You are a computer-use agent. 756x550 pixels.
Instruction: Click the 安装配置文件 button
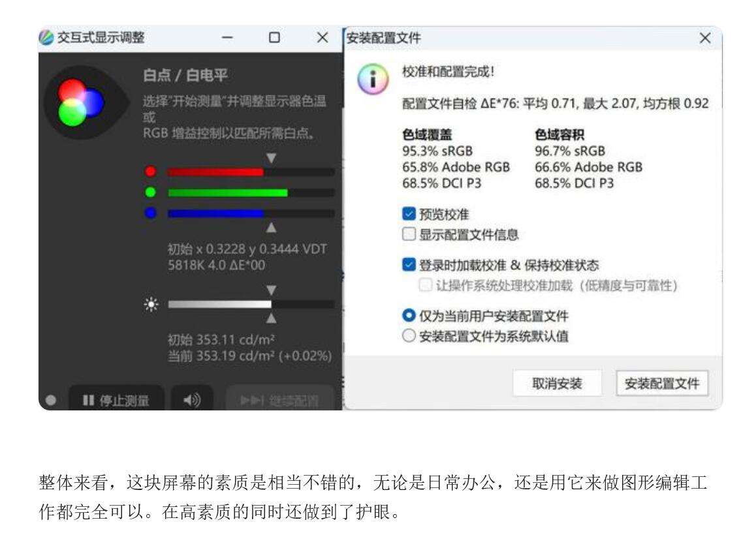[x=662, y=383]
